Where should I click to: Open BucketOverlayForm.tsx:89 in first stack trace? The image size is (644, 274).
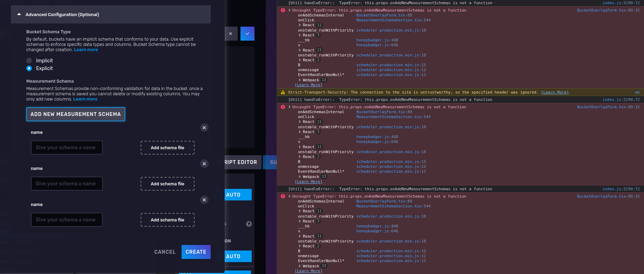tap(384, 15)
